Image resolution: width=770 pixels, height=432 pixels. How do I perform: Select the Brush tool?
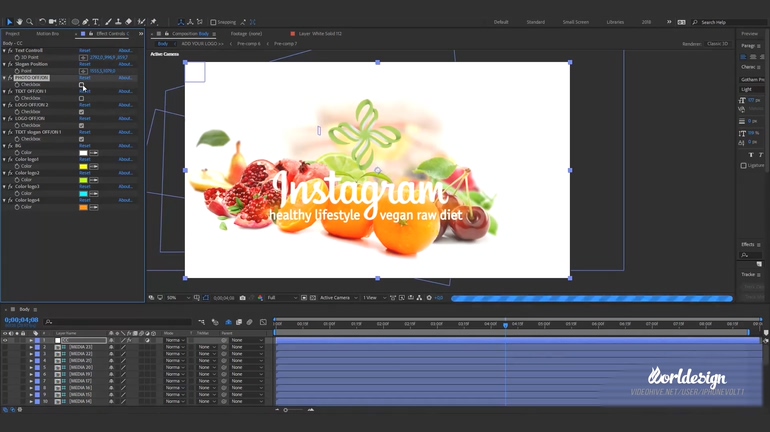coord(108,22)
